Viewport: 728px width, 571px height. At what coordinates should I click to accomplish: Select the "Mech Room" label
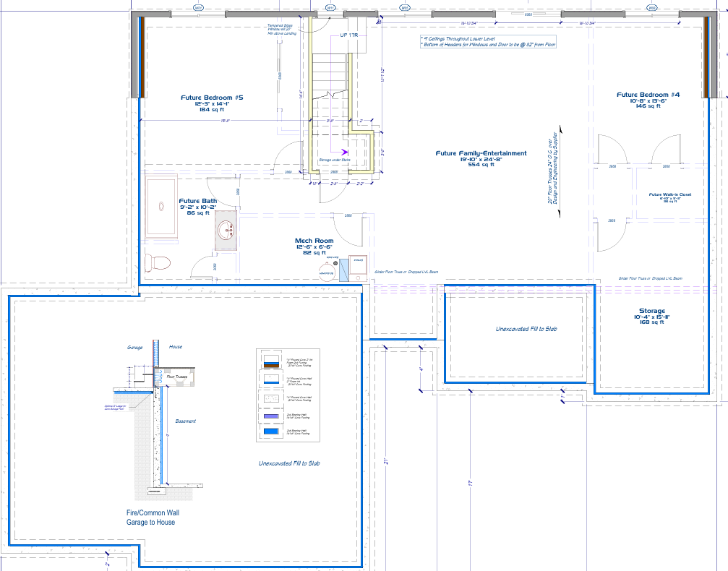pyautogui.click(x=314, y=241)
